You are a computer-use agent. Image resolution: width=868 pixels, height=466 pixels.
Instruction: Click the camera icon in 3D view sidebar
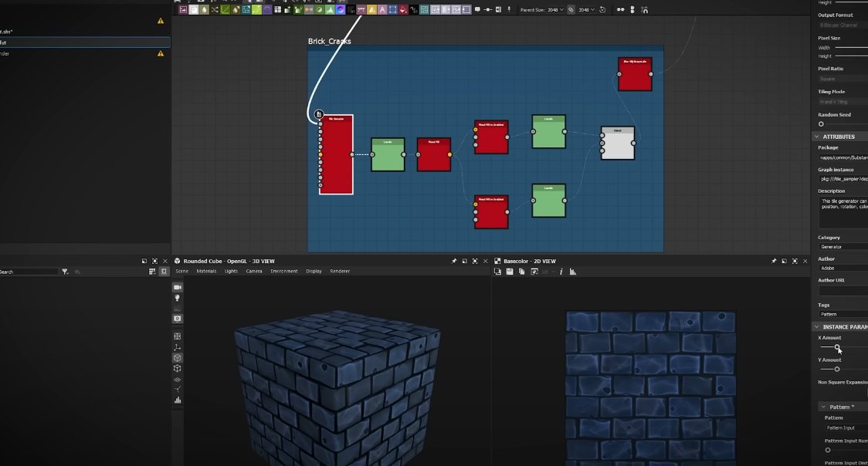pos(177,288)
